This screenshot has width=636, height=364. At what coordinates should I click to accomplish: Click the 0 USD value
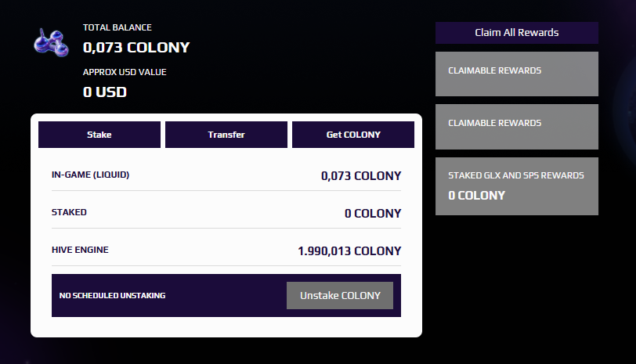coord(105,92)
